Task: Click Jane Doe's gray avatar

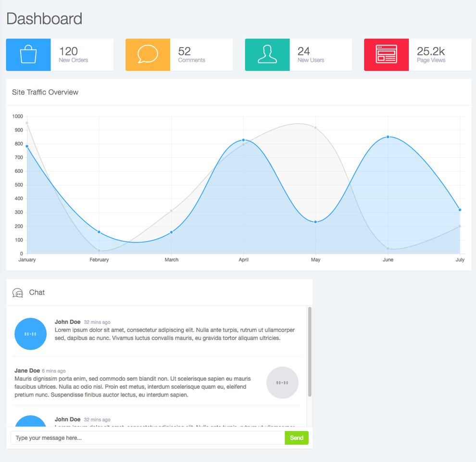Action: [282, 383]
